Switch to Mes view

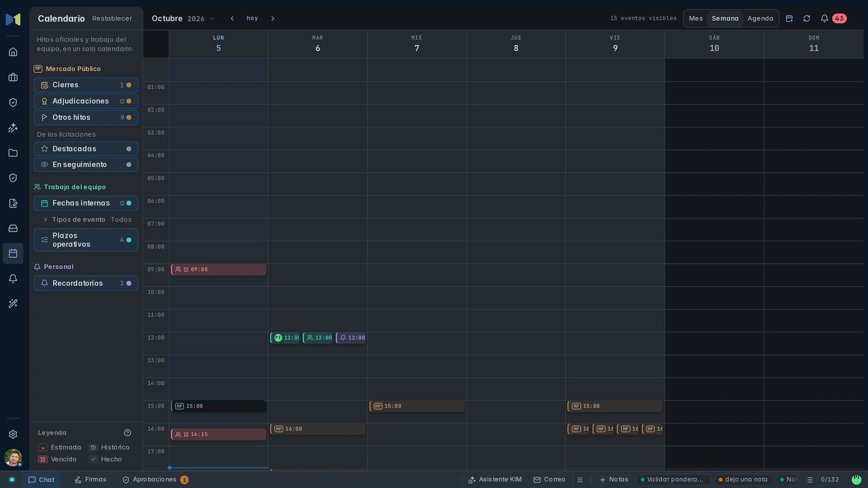click(695, 18)
